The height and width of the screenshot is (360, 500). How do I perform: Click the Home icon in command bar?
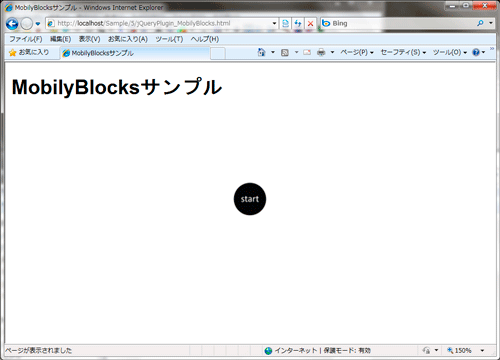(261, 52)
